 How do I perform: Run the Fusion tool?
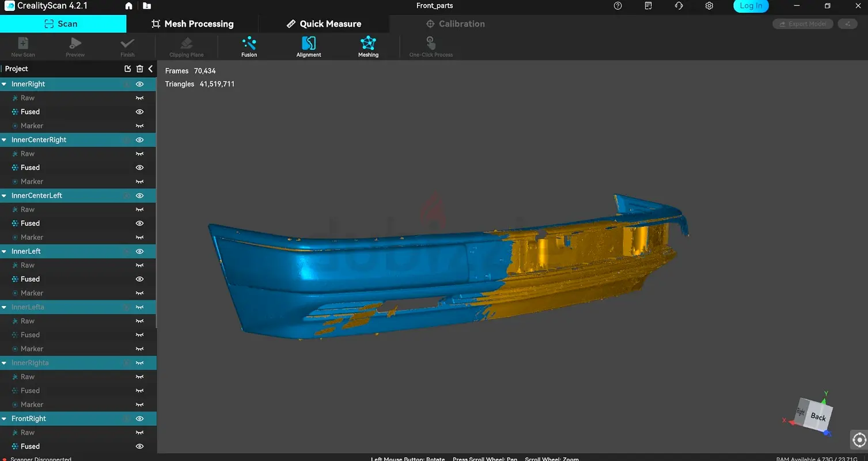[x=249, y=47]
